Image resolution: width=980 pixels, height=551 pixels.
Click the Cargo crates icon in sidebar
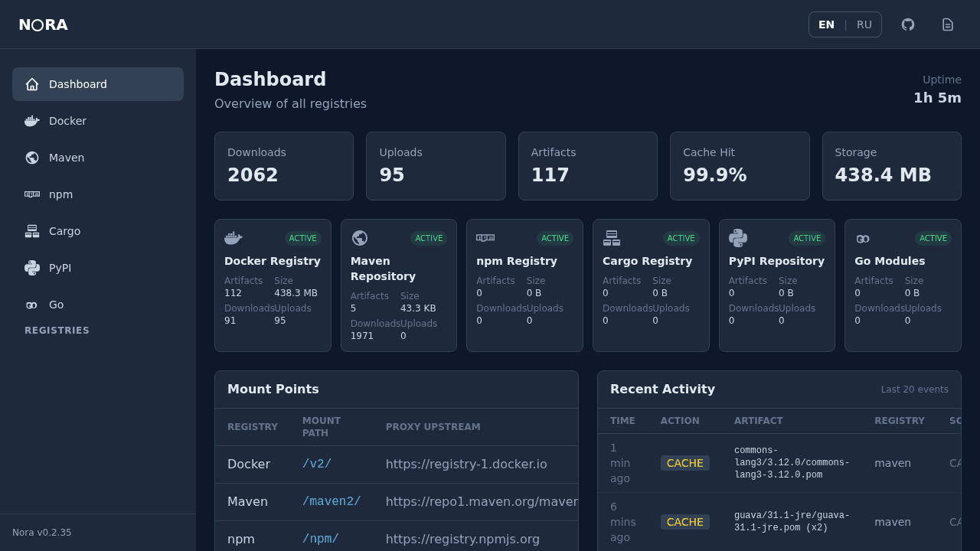coord(31,231)
